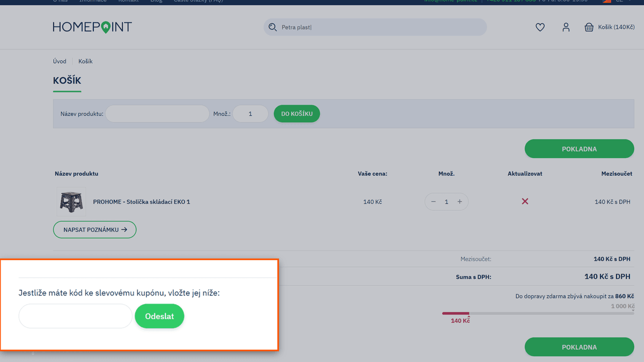Click the discount coupon code field

(75, 316)
